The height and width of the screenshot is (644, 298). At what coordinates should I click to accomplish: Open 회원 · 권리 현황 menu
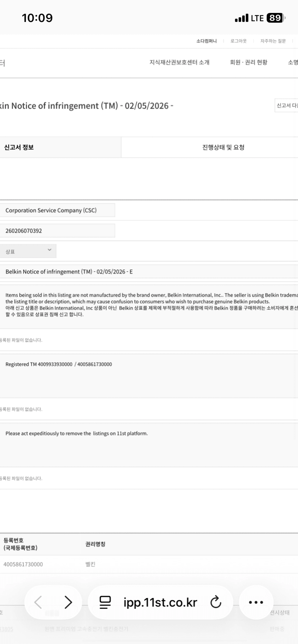click(x=249, y=62)
